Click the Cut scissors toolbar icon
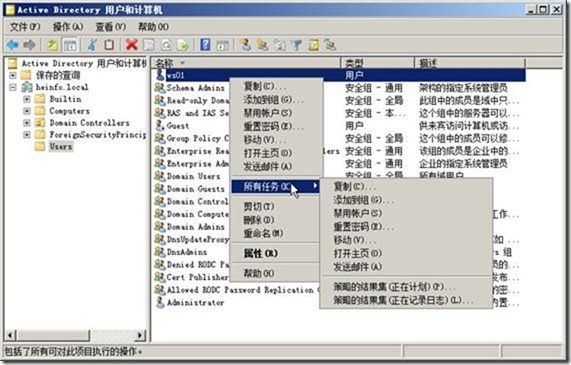571x365 pixels. (92, 45)
